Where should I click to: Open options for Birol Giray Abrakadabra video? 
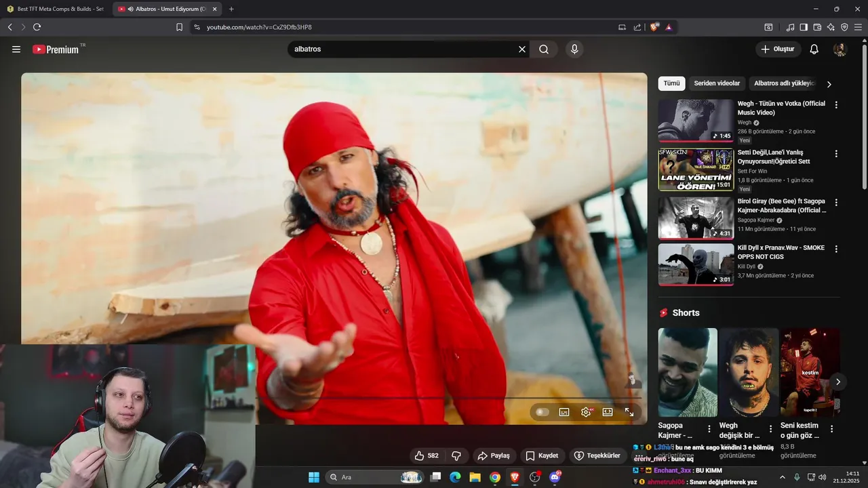836,203
